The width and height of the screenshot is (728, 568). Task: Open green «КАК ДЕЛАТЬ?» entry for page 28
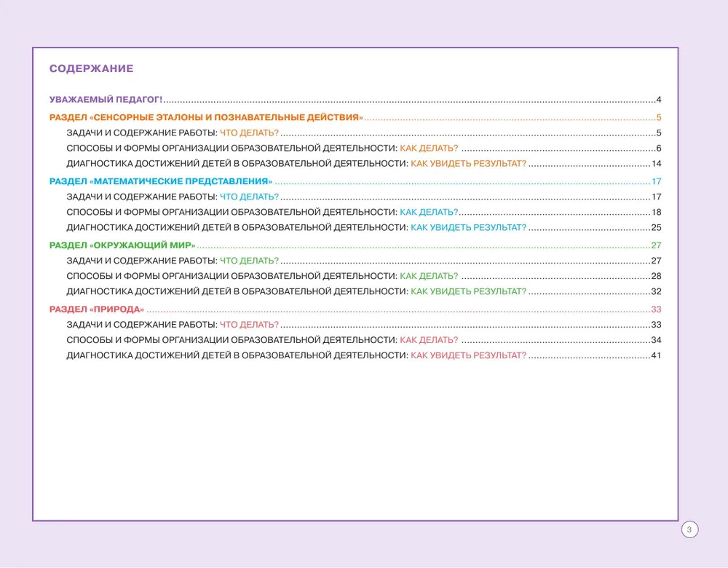tap(429, 276)
